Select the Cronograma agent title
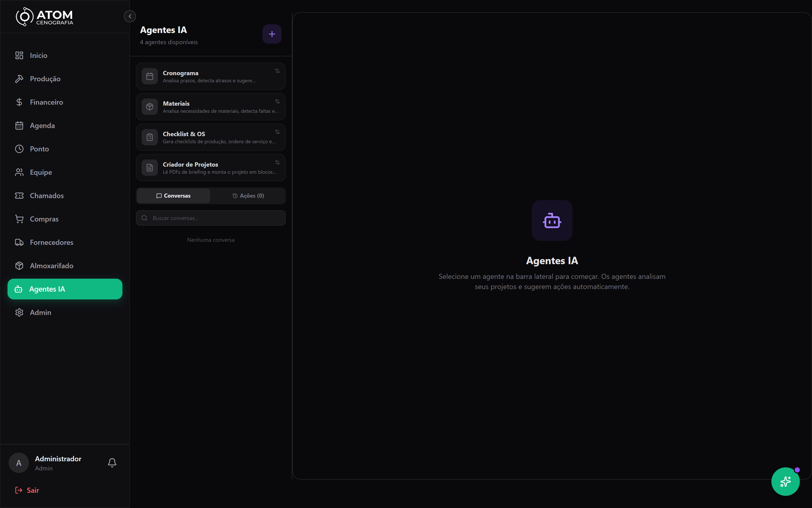 181,73
